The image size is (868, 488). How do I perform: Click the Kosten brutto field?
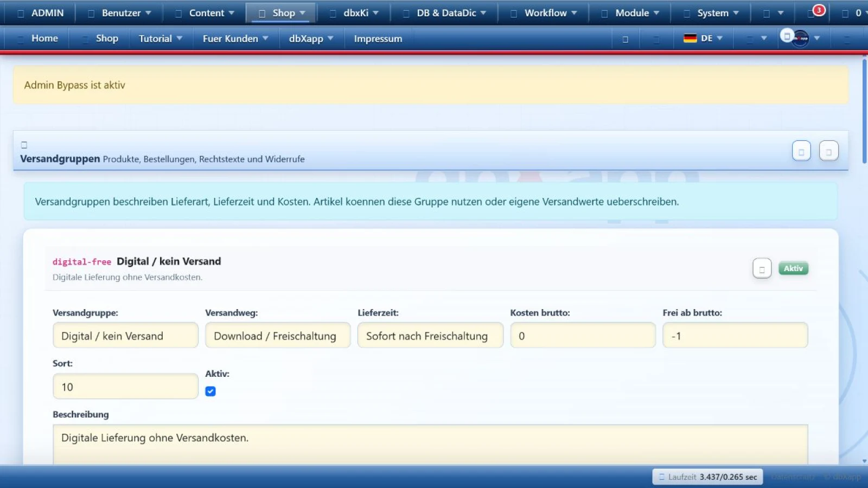point(583,336)
